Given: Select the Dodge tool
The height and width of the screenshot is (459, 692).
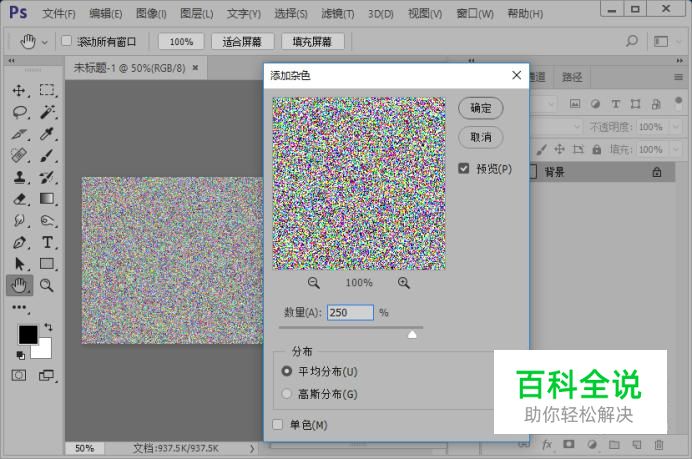Looking at the screenshot, I should pos(47,220).
